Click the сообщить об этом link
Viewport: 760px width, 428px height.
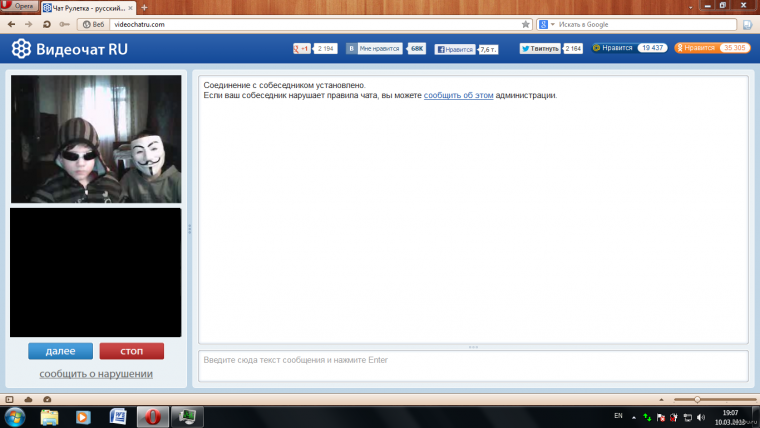[x=458, y=96]
